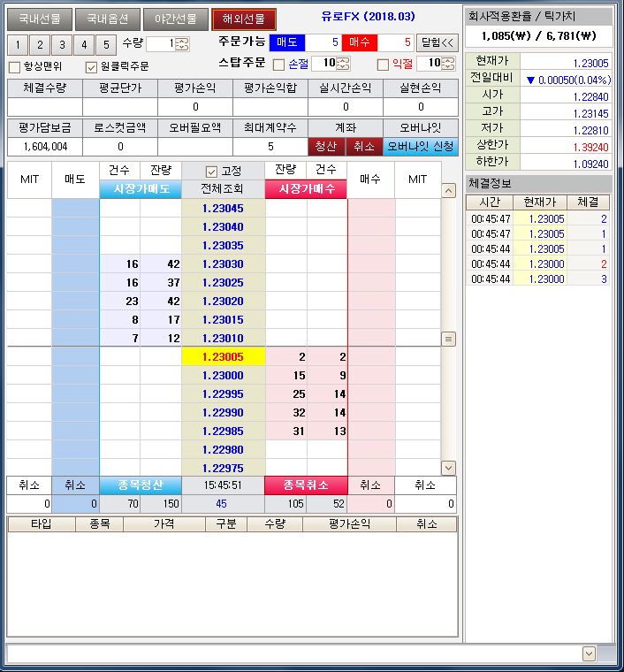Click the order book scroll-up arrow
The width and height of the screenshot is (624, 672).
coord(448,191)
